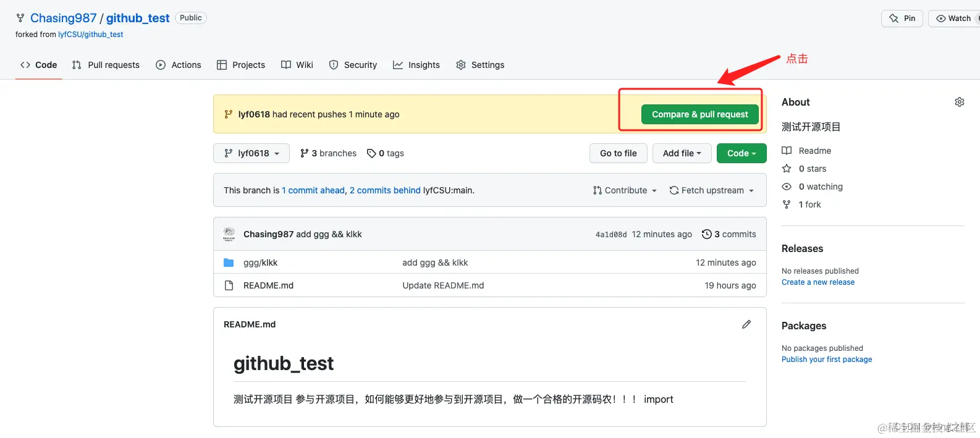
Task: Click the branches icon beside 3 branches
Action: 304,153
